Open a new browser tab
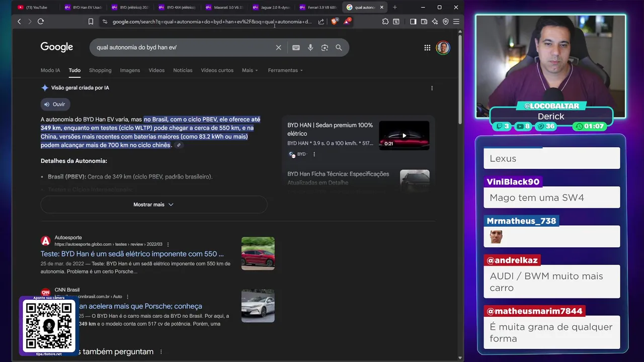644x362 pixels. (x=394, y=7)
